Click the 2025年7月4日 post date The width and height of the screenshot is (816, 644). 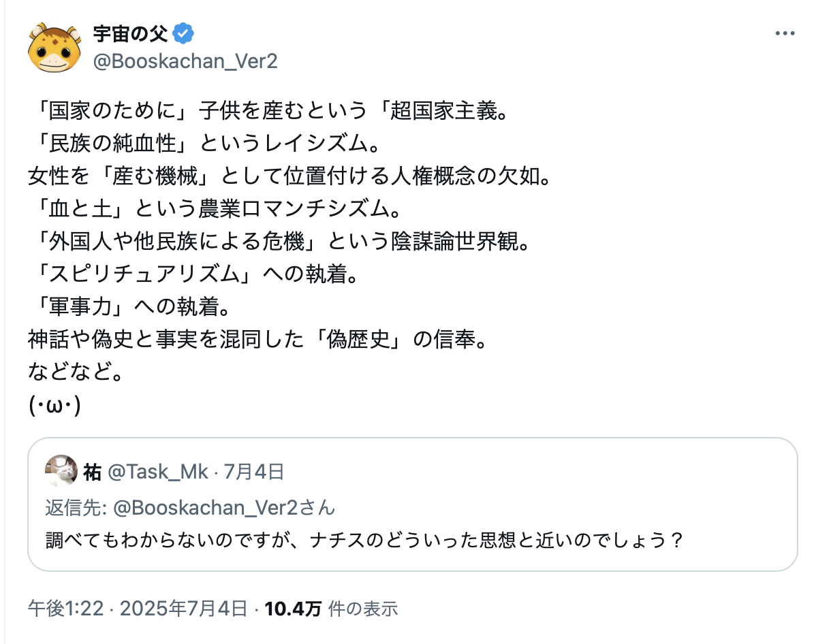click(184, 608)
